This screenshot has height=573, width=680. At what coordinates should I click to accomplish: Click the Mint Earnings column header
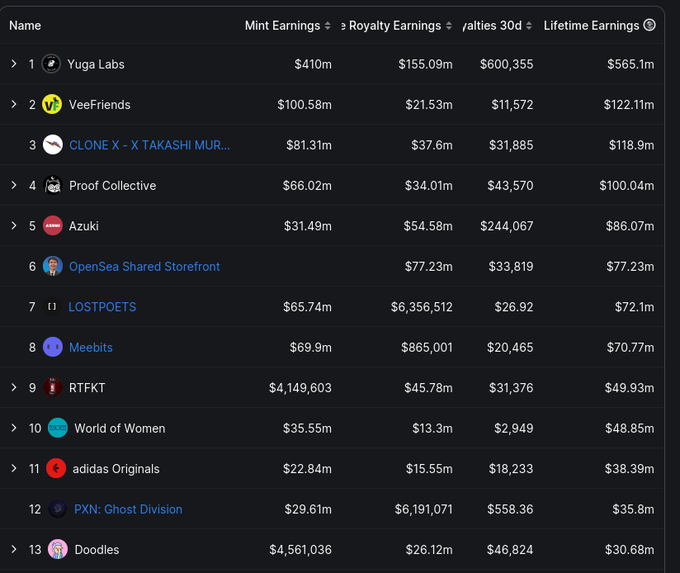tap(282, 26)
